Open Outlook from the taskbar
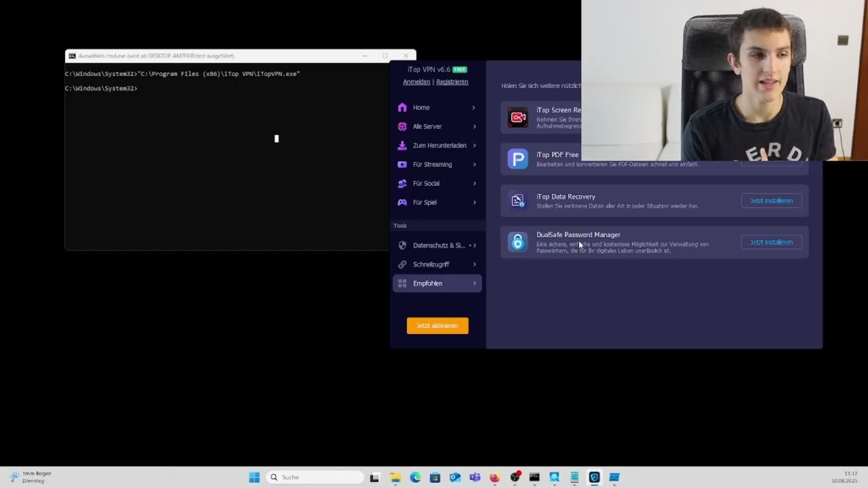This screenshot has width=868, height=488. tap(455, 477)
